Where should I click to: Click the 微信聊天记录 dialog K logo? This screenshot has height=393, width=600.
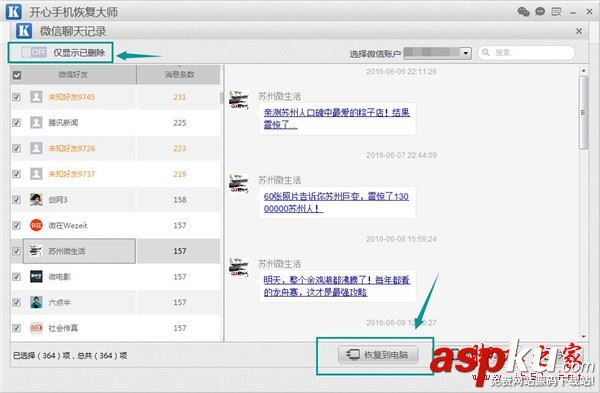[x=24, y=31]
